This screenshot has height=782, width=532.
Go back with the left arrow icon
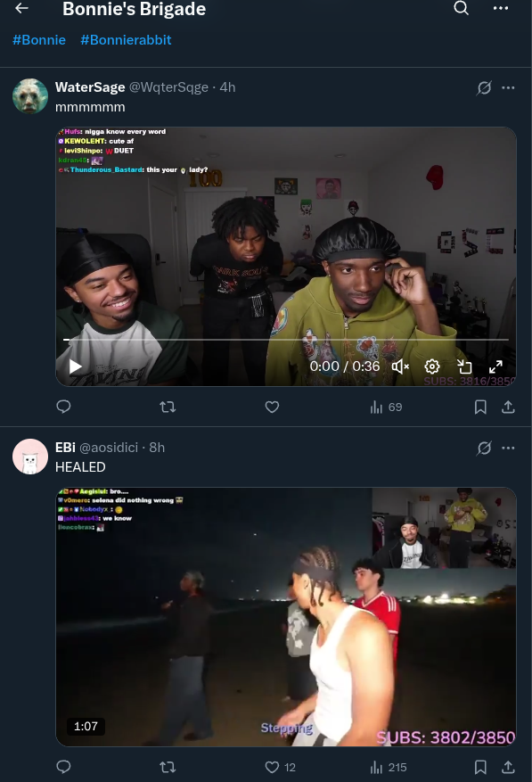click(x=21, y=8)
